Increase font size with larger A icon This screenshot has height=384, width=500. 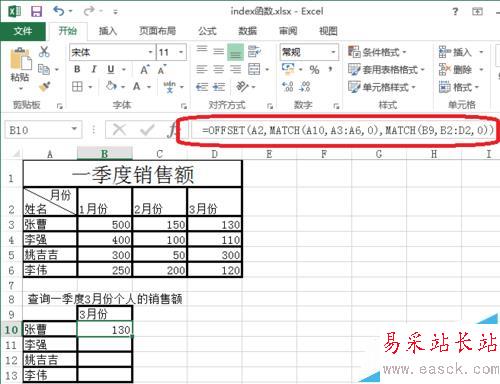pos(145,69)
